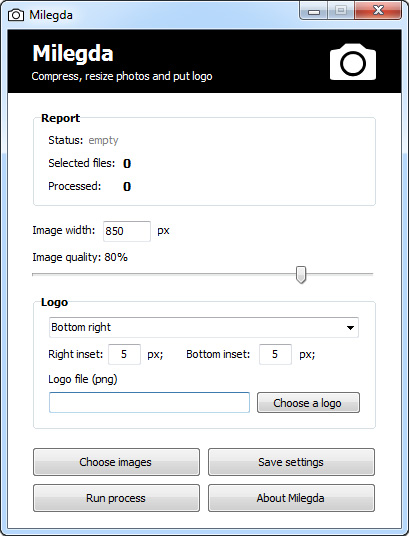Screen dimensions: 409x536
Task: Click the Choose images button
Action: coord(116,462)
